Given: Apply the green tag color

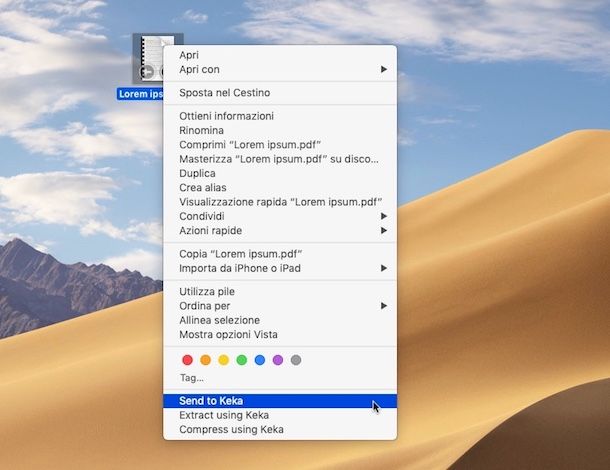Looking at the screenshot, I should coord(242,360).
